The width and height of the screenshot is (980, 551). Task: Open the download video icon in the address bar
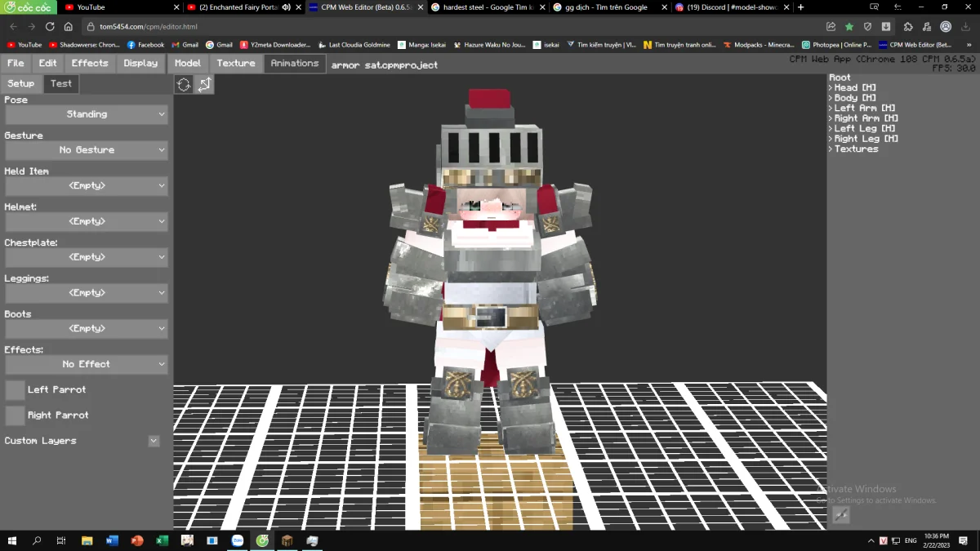[885, 27]
